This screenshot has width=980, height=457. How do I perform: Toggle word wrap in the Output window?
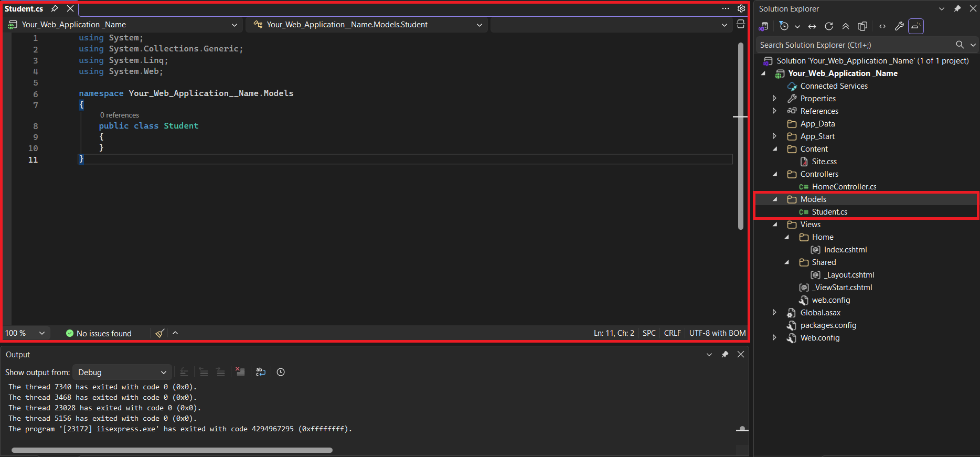[x=261, y=372]
